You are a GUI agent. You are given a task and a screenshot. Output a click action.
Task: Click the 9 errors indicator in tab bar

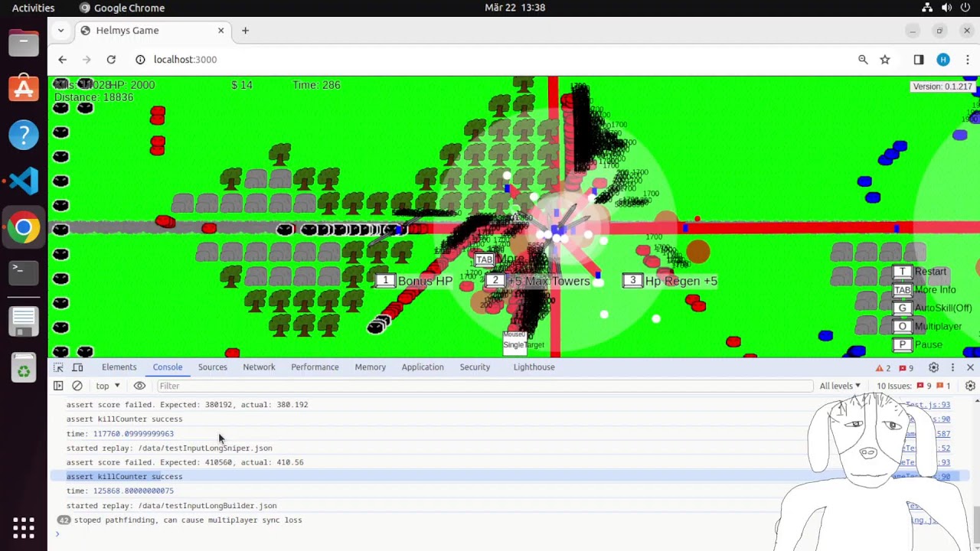(x=906, y=368)
